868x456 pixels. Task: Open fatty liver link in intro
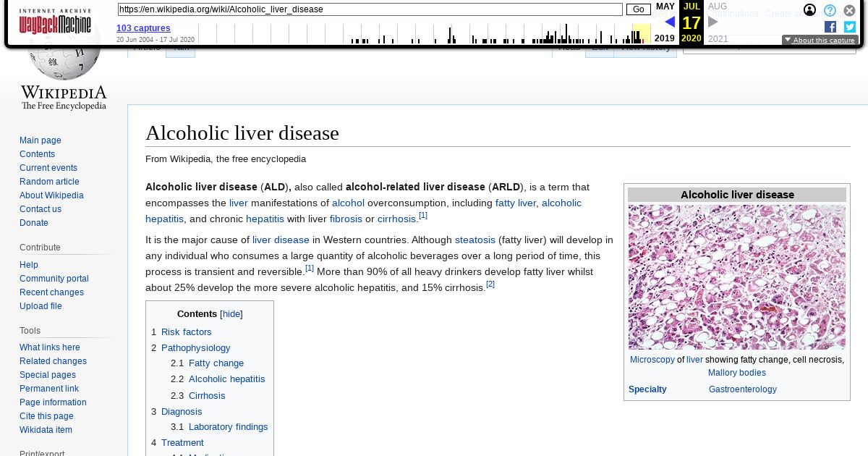[x=516, y=203]
